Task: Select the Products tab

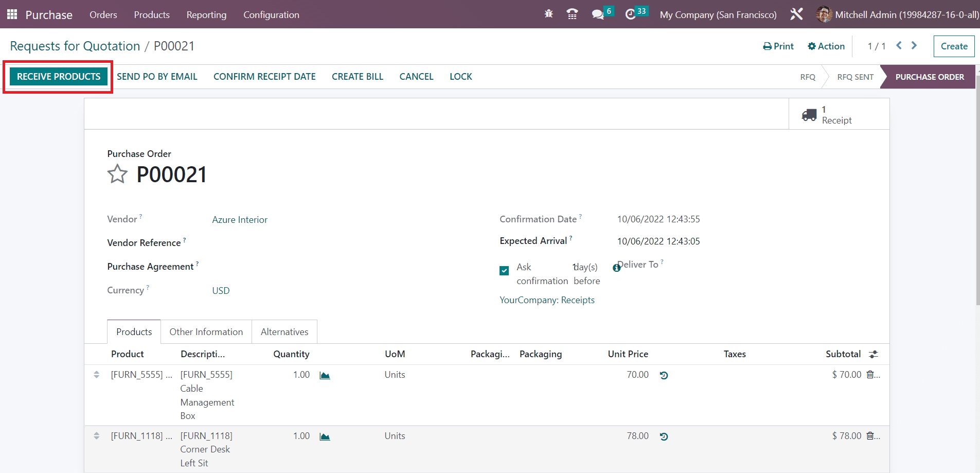Action: coord(134,332)
